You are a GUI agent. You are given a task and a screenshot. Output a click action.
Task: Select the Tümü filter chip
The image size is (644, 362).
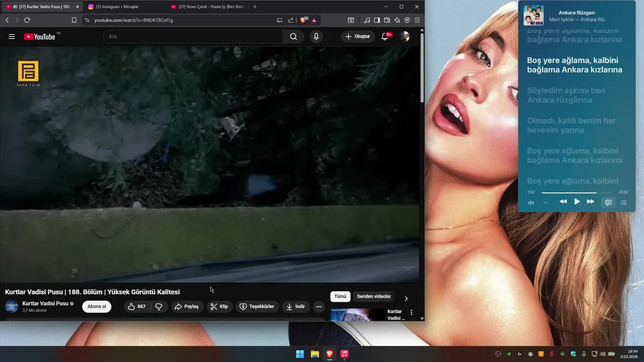tap(340, 296)
